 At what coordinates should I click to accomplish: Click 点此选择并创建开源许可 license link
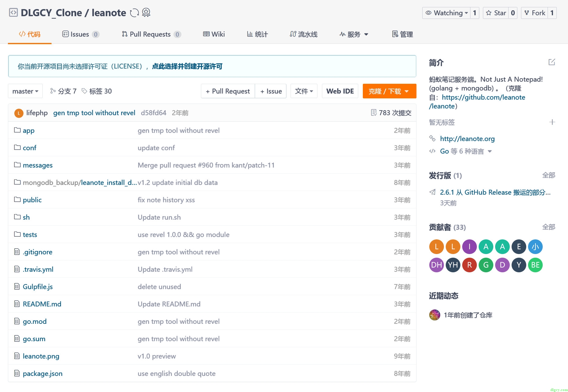click(x=187, y=66)
